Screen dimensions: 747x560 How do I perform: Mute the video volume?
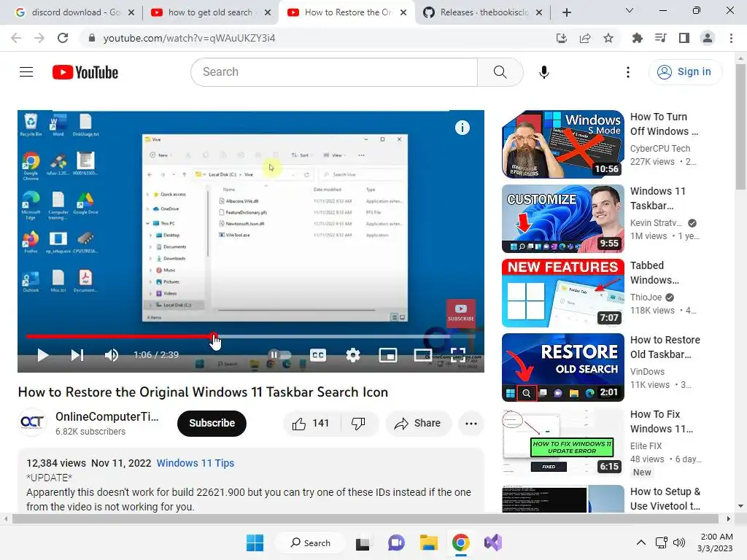pyautogui.click(x=112, y=355)
